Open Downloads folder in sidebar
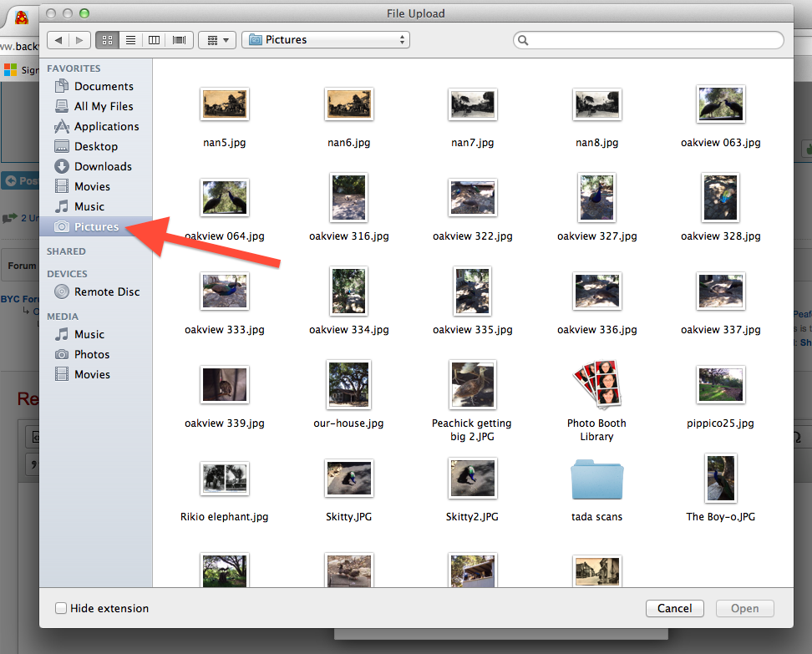This screenshot has width=812, height=654. point(103,166)
